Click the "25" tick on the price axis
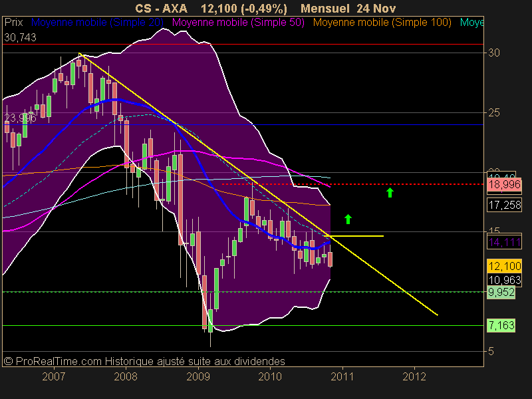This screenshot has height=399, width=532. 494,112
